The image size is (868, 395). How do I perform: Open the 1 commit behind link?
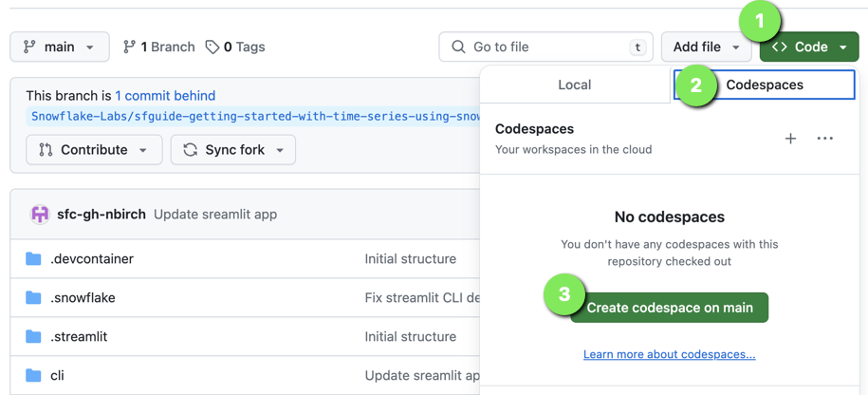165,96
